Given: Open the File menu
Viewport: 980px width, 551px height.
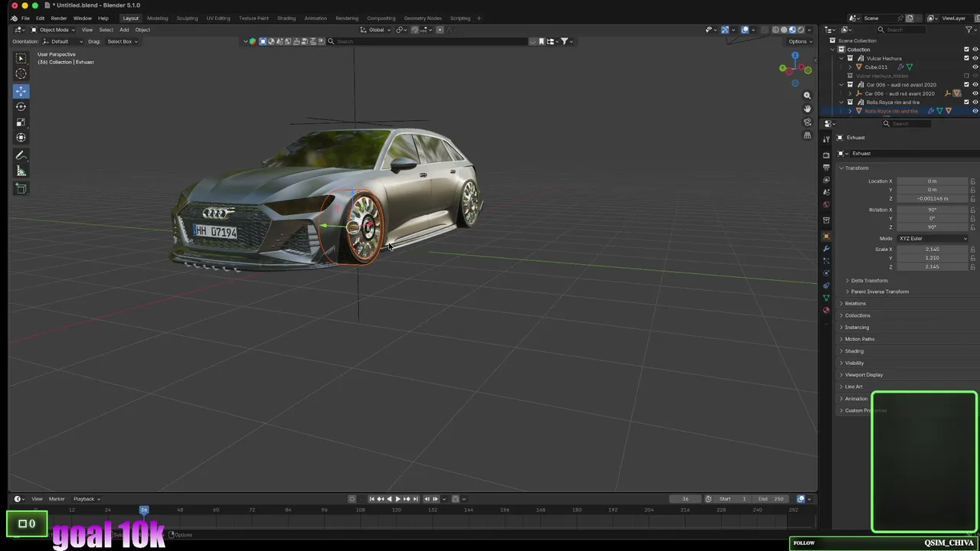Looking at the screenshot, I should (x=25, y=18).
